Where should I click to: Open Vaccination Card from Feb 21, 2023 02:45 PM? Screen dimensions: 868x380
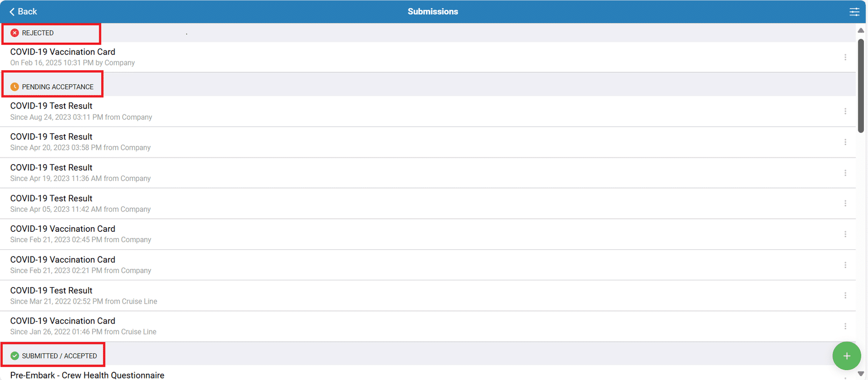pos(428,234)
